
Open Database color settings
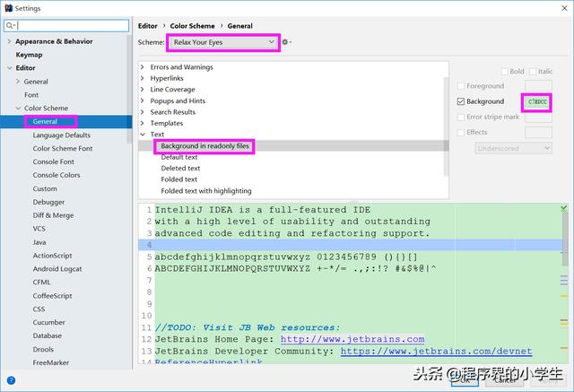(48, 335)
